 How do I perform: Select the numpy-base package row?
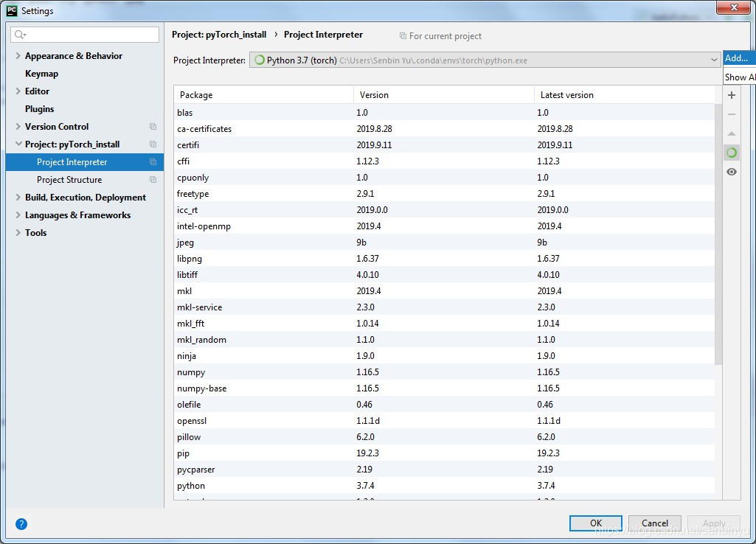pyautogui.click(x=444, y=388)
